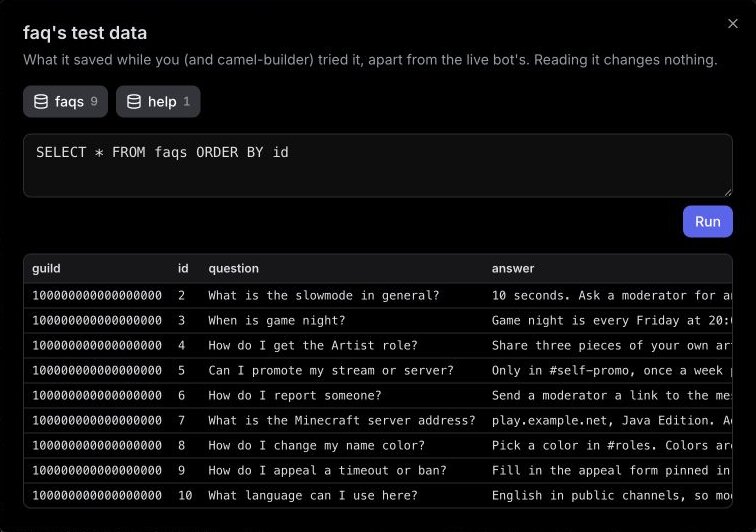Image resolution: width=756 pixels, height=532 pixels.
Task: Select 'How do I appeal a timeout or ban?'
Action: 327,471
